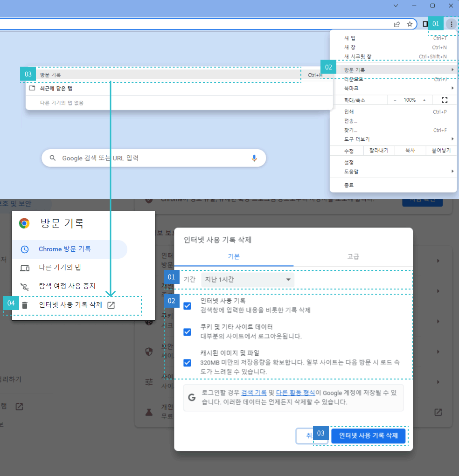The height and width of the screenshot is (476, 459).
Task: Click the zoom in plus button
Action: tap(424, 100)
